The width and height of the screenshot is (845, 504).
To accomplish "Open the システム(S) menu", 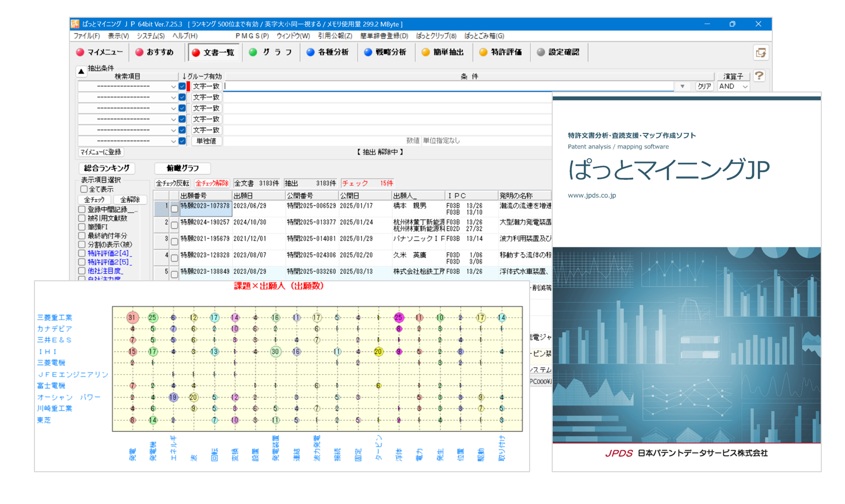I will (151, 36).
